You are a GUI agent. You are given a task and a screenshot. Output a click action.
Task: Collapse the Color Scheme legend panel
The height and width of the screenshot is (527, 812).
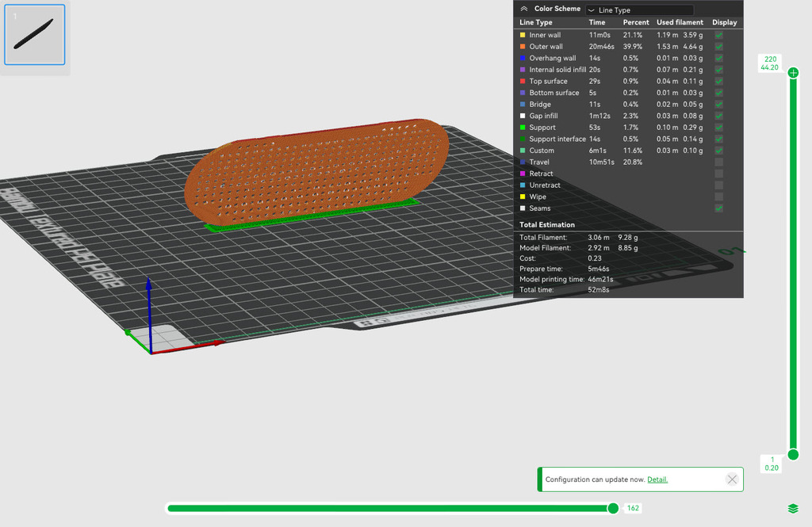pos(524,9)
